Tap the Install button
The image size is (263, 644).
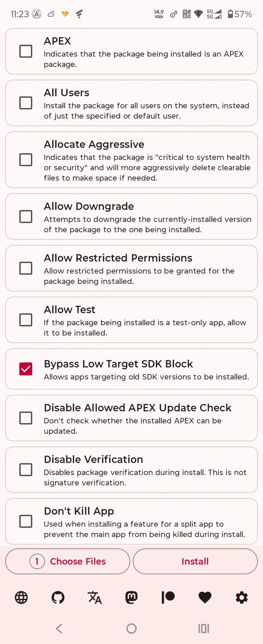[x=195, y=561]
